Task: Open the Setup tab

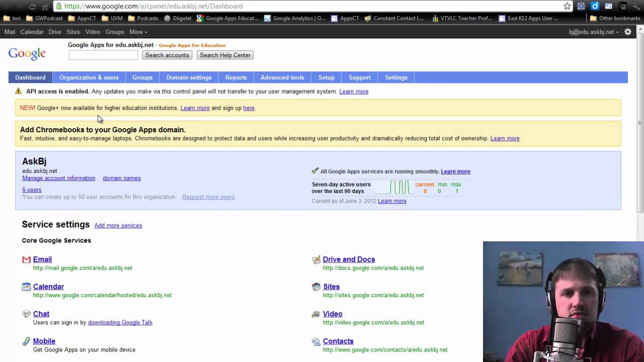Action: point(327,77)
